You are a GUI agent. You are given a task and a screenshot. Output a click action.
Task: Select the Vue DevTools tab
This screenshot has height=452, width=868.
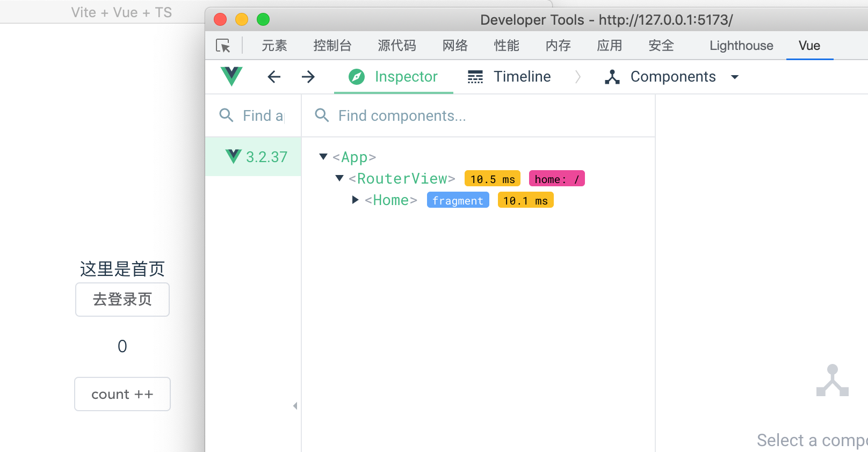pyautogui.click(x=809, y=46)
